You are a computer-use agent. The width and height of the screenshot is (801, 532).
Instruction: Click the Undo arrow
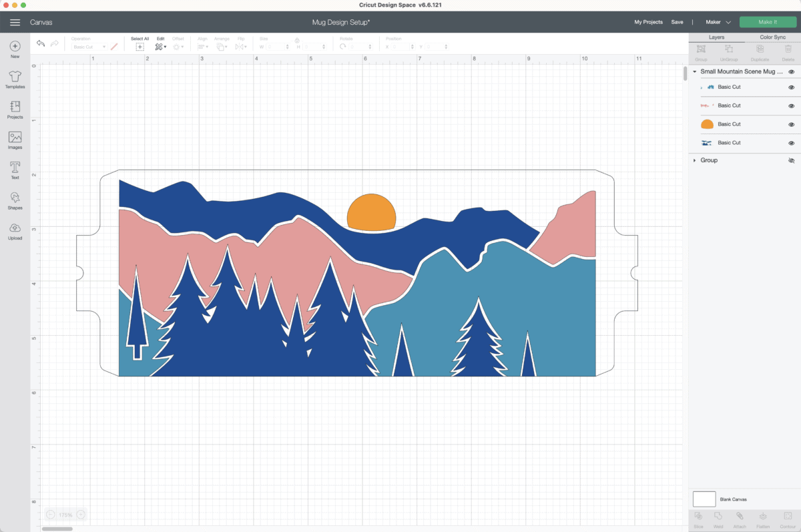click(41, 44)
